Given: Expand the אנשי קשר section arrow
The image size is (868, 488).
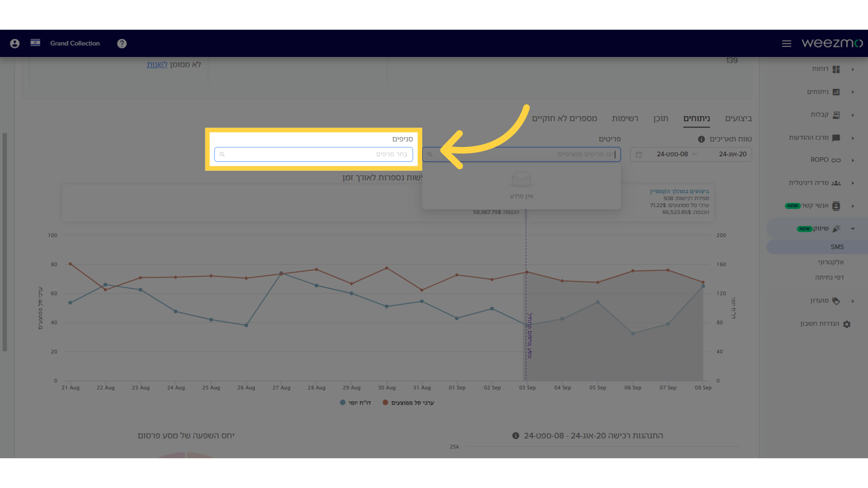Looking at the screenshot, I should [x=853, y=206].
